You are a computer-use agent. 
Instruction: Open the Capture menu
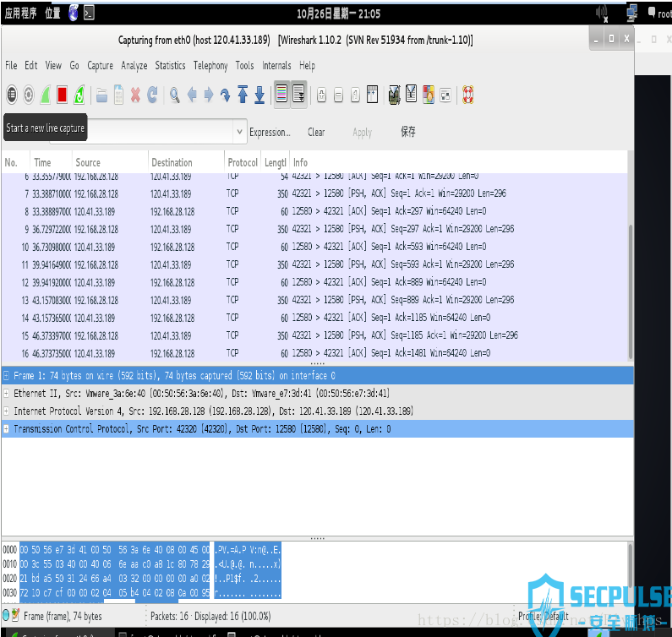[100, 66]
